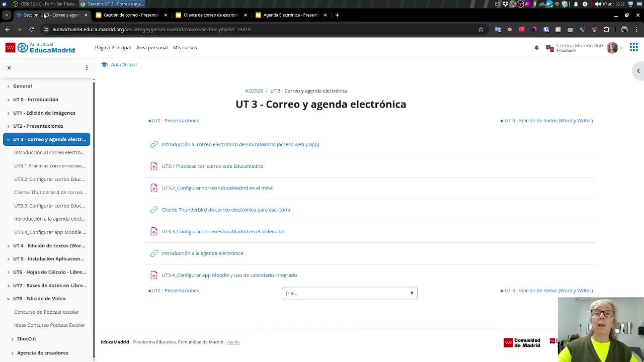Image resolution: width=644 pixels, height=362 pixels.
Task: Expand UT 4 - Edición de textos section
Action: (8, 246)
